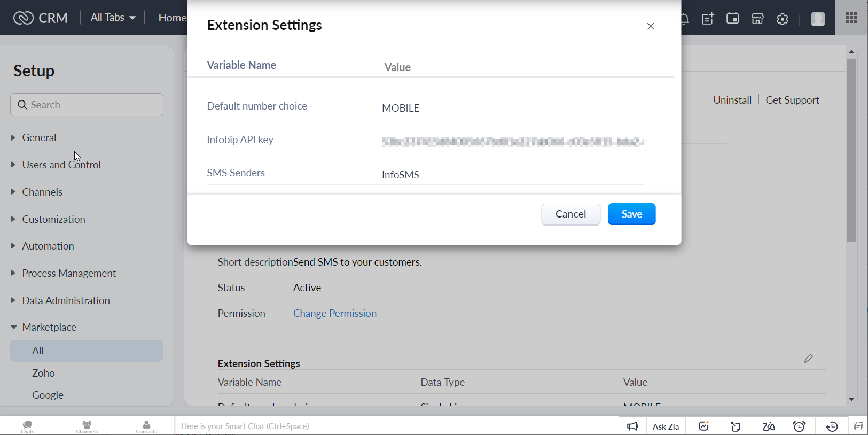Image resolution: width=868 pixels, height=435 pixels.
Task: Click the setup gear icon
Action: tap(783, 19)
